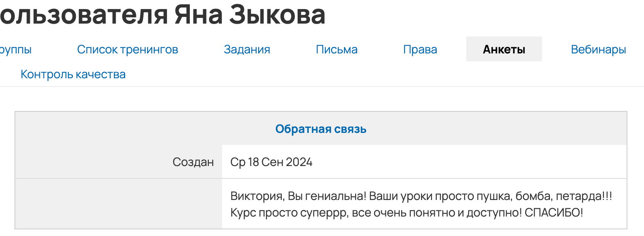Click the Создан field label
The image size is (644, 236).
pyautogui.click(x=193, y=162)
